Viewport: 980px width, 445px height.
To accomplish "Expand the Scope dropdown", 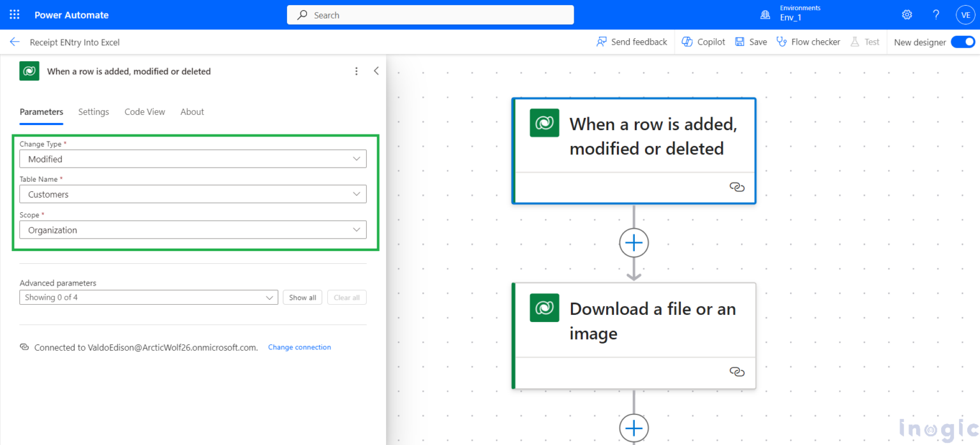I will [193, 230].
